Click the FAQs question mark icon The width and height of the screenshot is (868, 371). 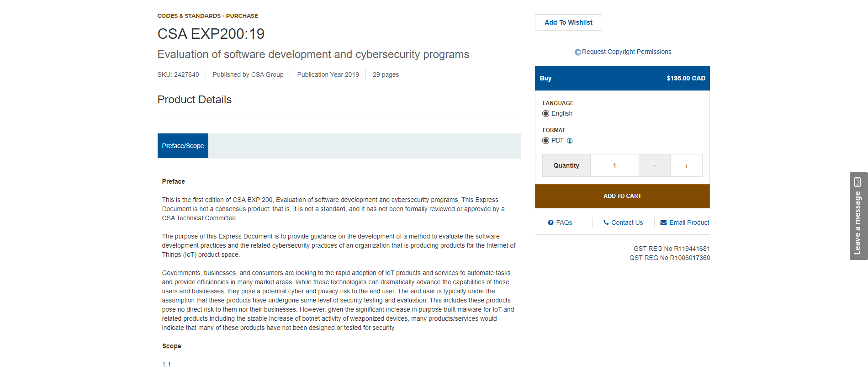(x=550, y=223)
